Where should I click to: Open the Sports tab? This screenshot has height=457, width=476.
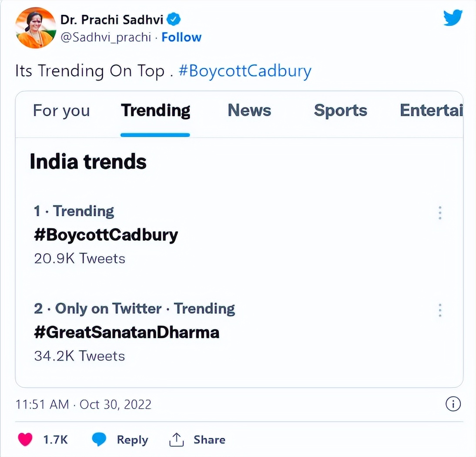pos(340,111)
